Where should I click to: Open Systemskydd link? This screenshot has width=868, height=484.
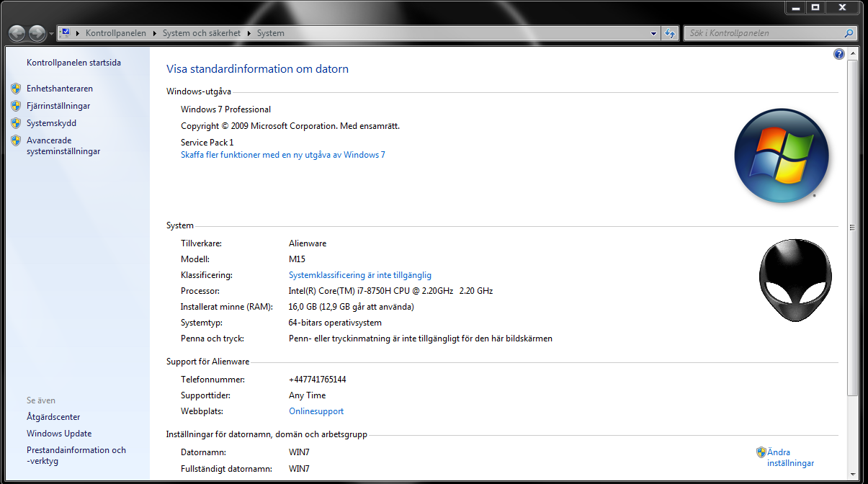coord(51,123)
